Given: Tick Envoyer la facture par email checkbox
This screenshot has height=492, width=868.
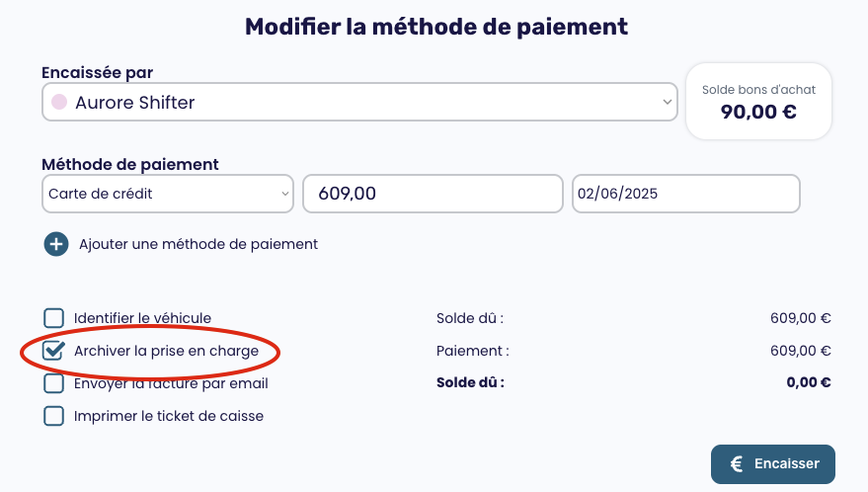Looking at the screenshot, I should (53, 383).
